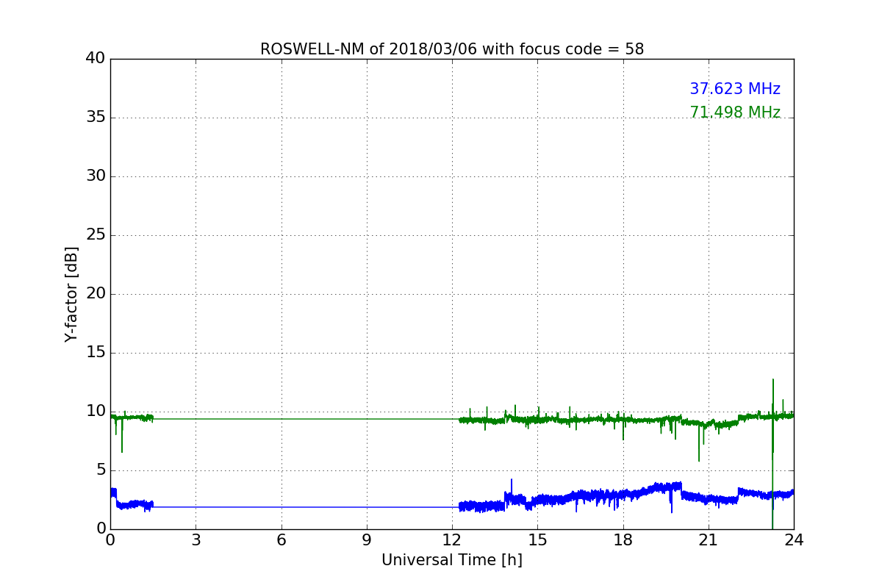The height and width of the screenshot is (588, 882).
Task: Click the x-axis tick label 3
Action: pos(196,540)
